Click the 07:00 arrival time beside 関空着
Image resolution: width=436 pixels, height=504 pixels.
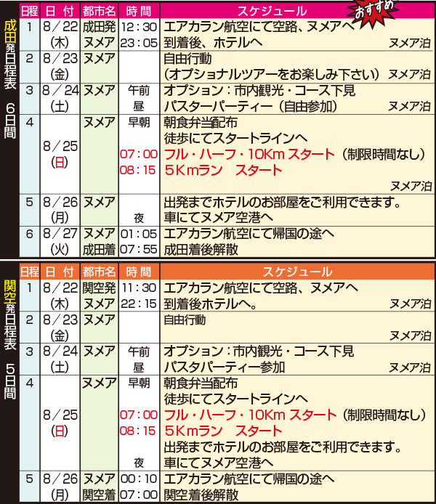tap(139, 495)
